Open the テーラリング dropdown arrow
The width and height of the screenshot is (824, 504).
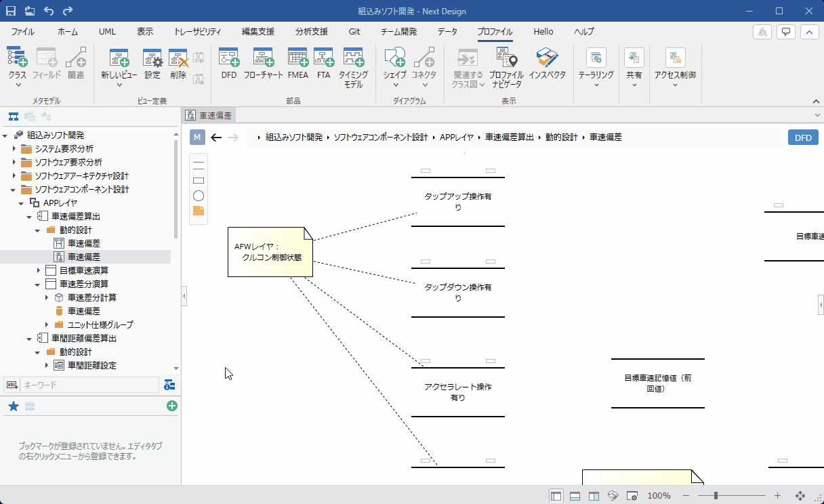tap(596, 85)
